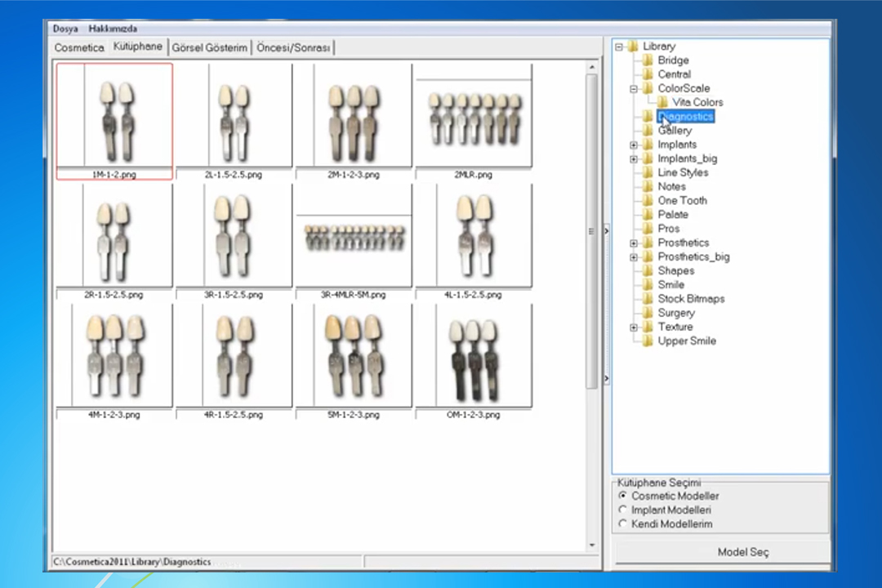The image size is (882, 588).
Task: Click the Library root folder icon
Action: [x=633, y=46]
